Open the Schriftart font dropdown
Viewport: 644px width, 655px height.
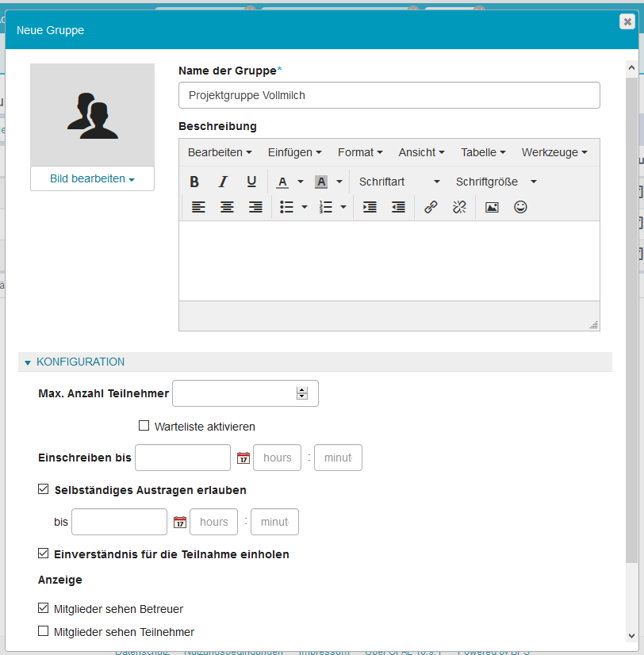(x=398, y=182)
